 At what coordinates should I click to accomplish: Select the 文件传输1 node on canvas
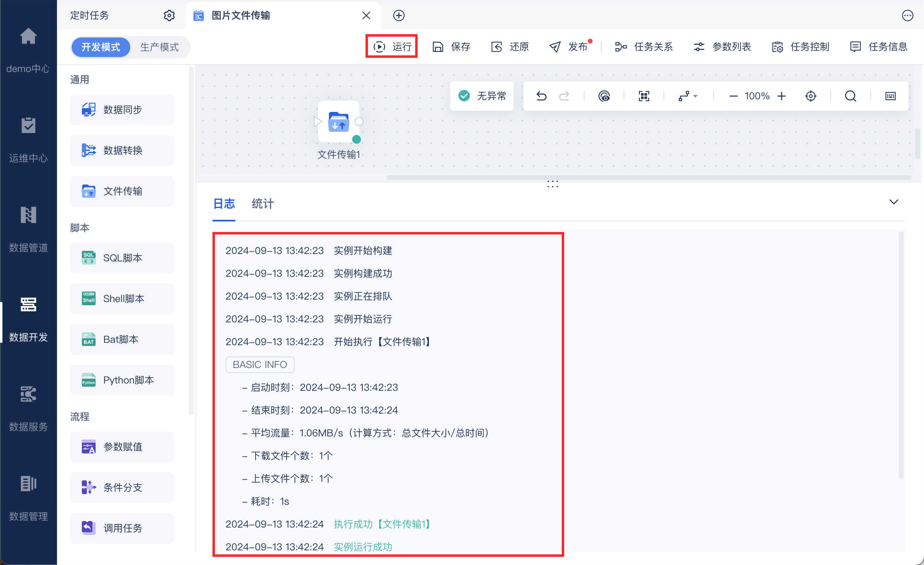339,122
